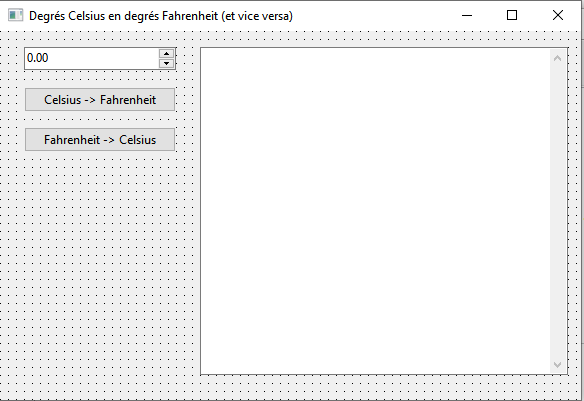The width and height of the screenshot is (584, 401).
Task: Focus the 0.00 temperature input field
Action: 92,58
